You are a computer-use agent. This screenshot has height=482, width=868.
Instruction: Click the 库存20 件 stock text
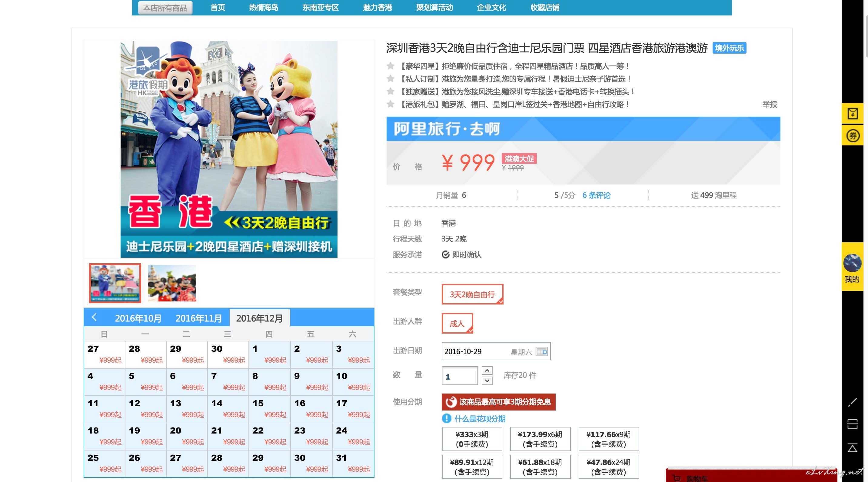520,375
